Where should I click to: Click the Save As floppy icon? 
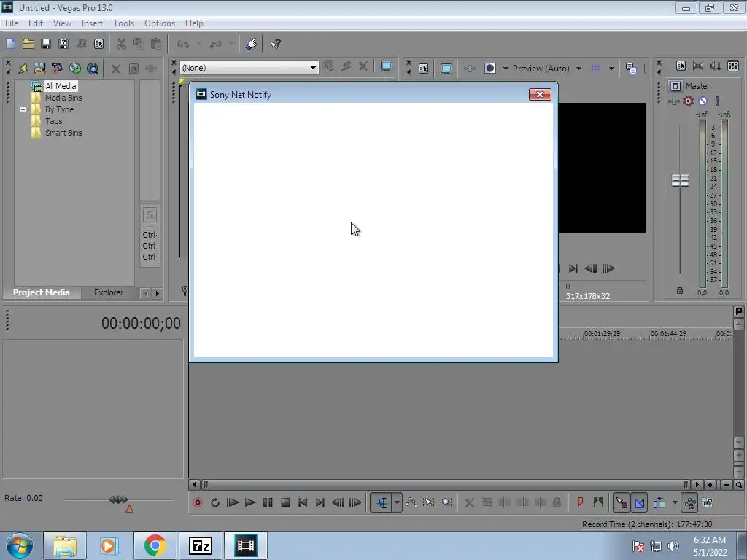coord(63,44)
